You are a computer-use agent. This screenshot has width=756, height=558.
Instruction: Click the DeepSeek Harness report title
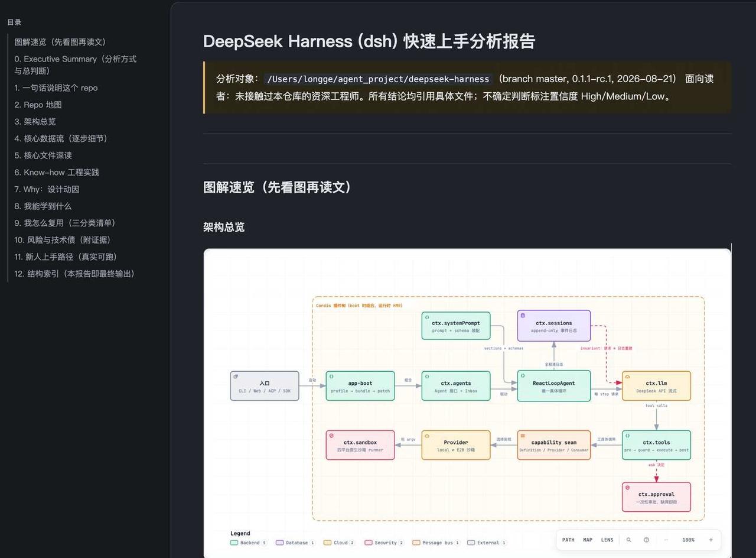tap(369, 41)
